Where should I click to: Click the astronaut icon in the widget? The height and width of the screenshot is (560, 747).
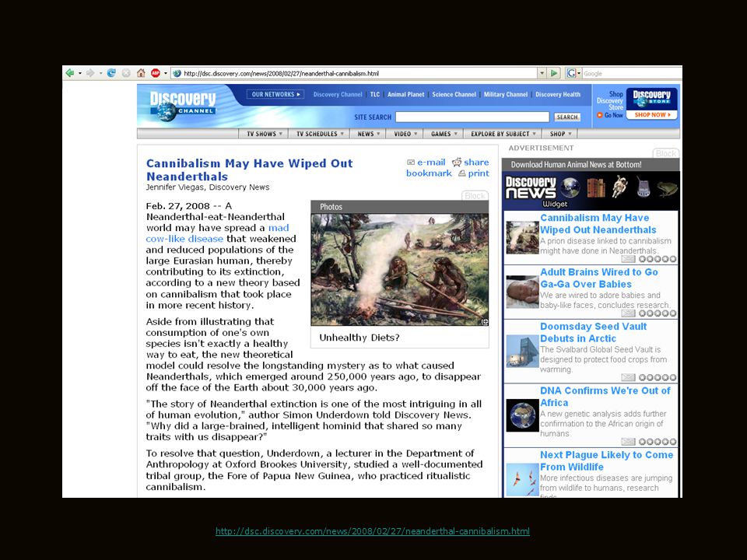pyautogui.click(x=619, y=186)
